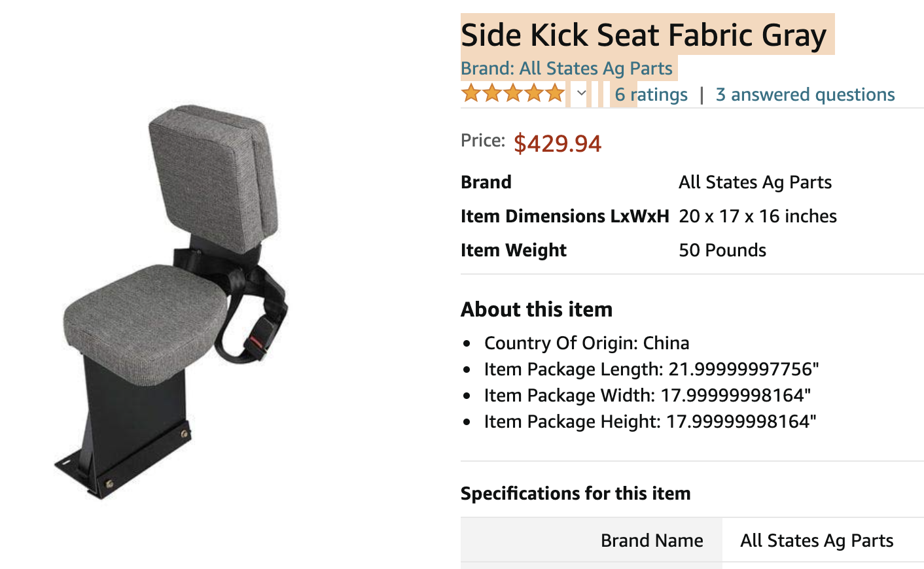The height and width of the screenshot is (569, 924).
Task: Click the About this item heading
Action: click(x=537, y=309)
